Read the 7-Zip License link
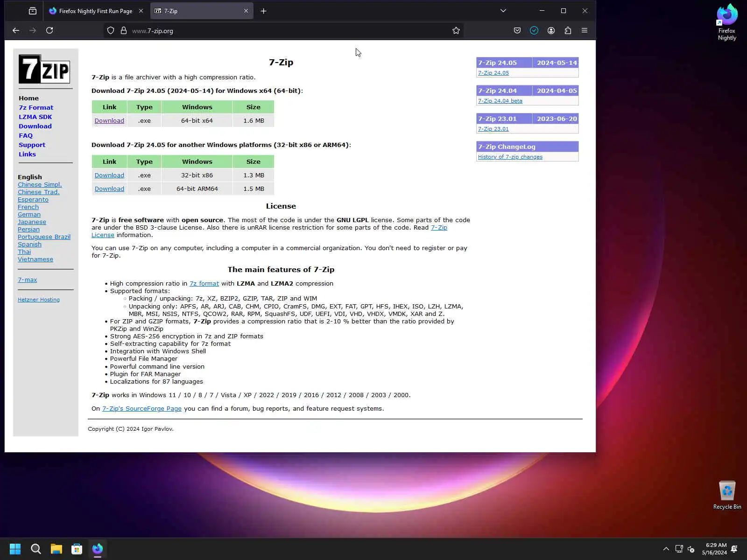Viewport: 747px width, 560px height. pos(439,227)
